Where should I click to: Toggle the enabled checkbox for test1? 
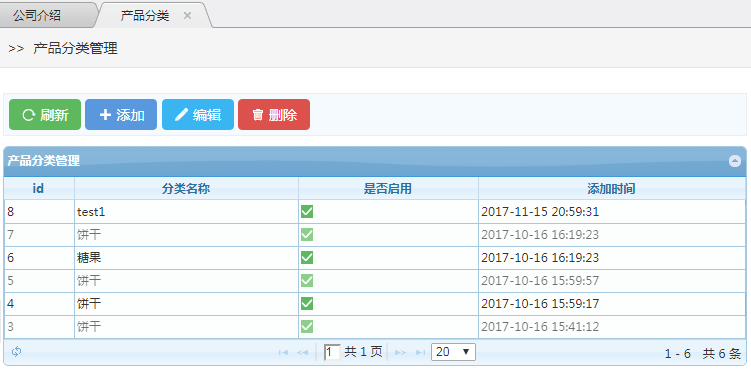[x=307, y=211]
